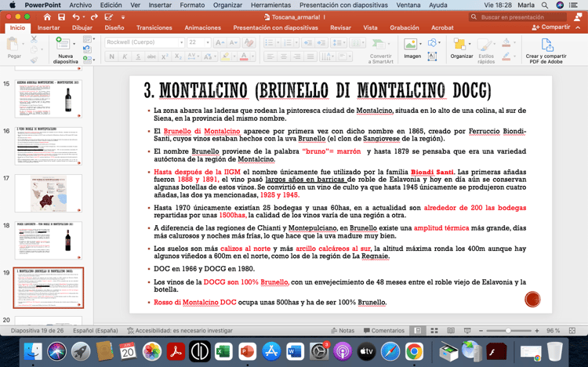Viewport: 588px width, 367px height.
Task: Open the comments icon beside search box
Action: tap(578, 17)
